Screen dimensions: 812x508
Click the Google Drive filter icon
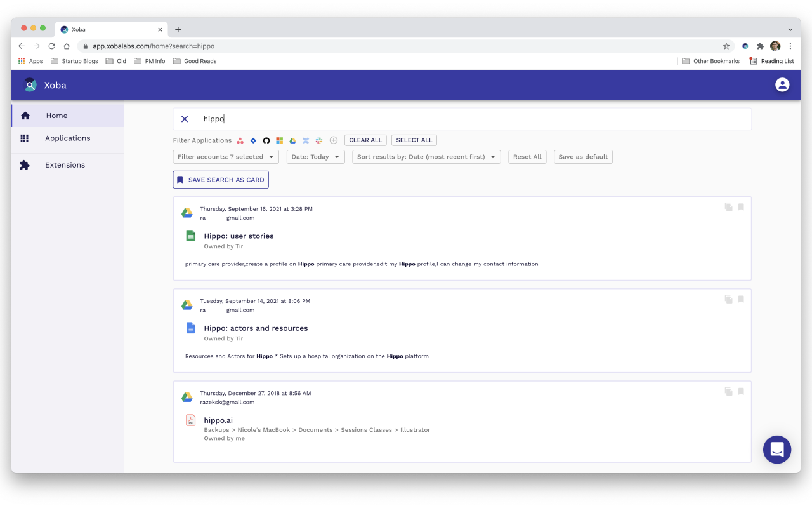coord(292,140)
